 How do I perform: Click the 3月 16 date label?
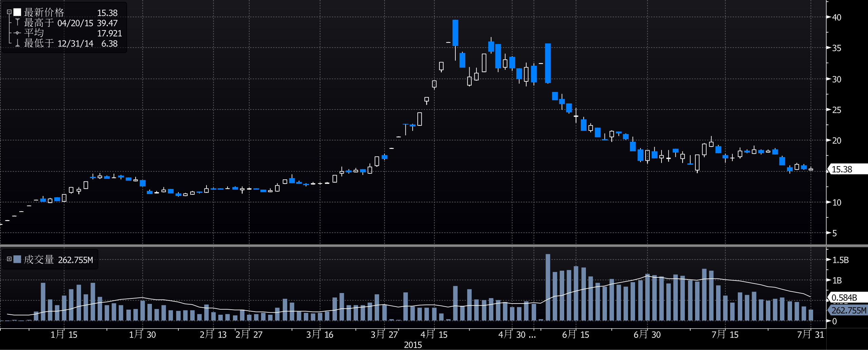pyautogui.click(x=320, y=334)
